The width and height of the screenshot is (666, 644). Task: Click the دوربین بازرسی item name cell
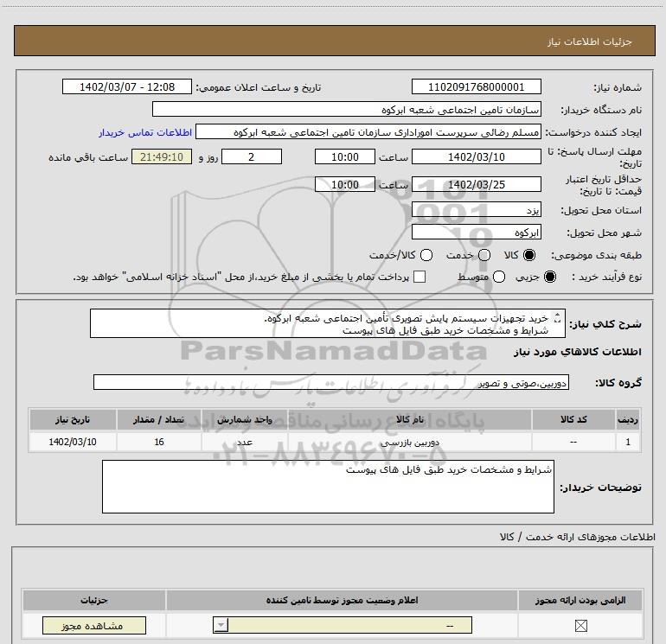[x=409, y=442]
